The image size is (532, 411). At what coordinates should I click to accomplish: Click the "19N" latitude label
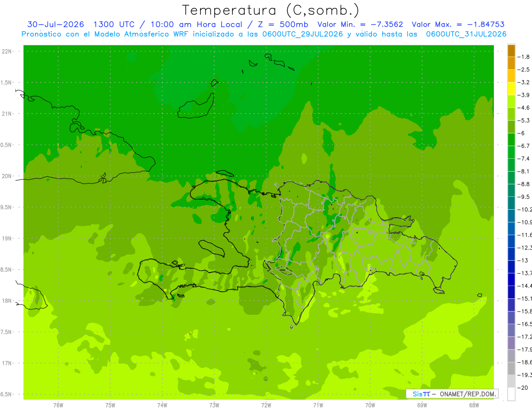click(x=7, y=239)
